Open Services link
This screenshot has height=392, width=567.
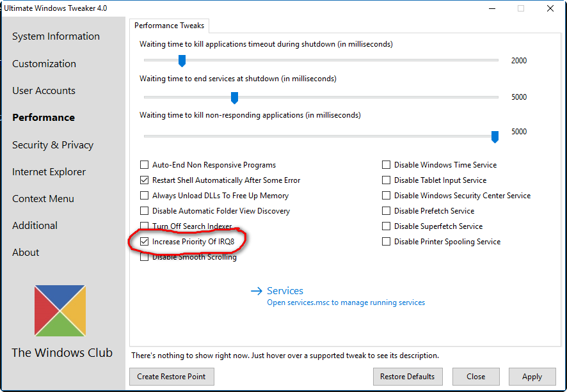tap(285, 291)
